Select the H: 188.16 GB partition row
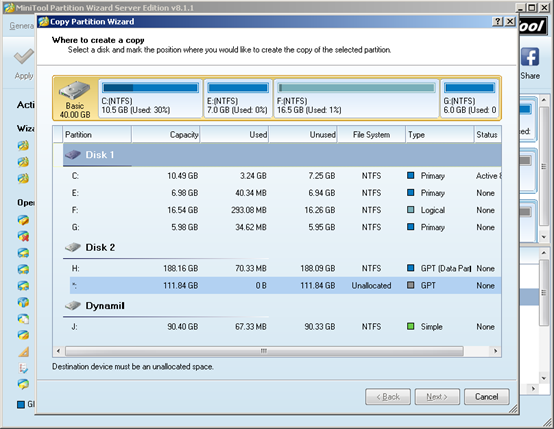The image size is (554, 429). tap(285, 268)
